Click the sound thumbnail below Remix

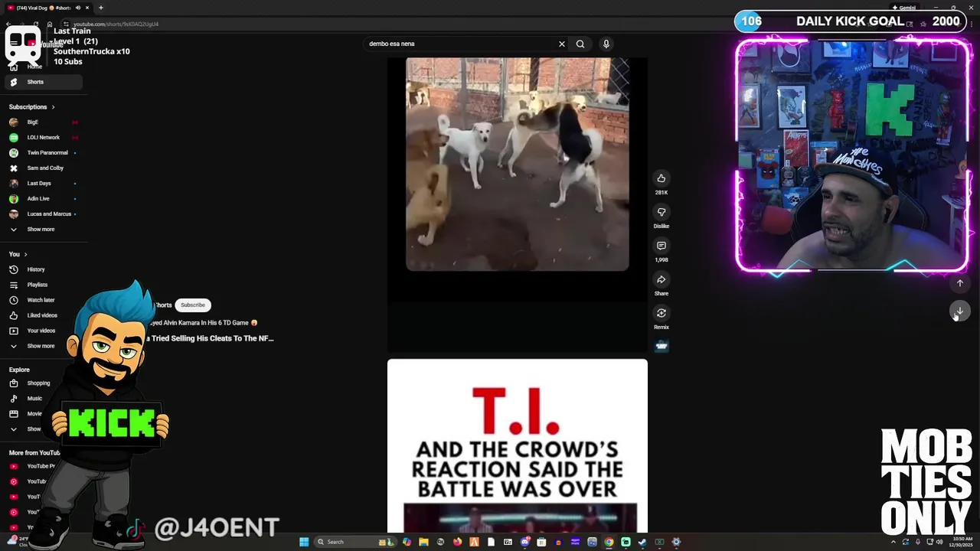pyautogui.click(x=661, y=346)
